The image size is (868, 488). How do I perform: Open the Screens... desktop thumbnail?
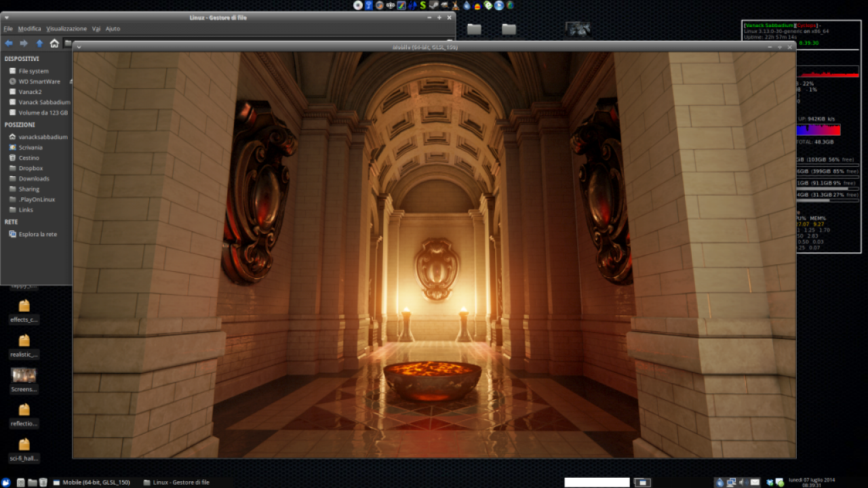24,381
